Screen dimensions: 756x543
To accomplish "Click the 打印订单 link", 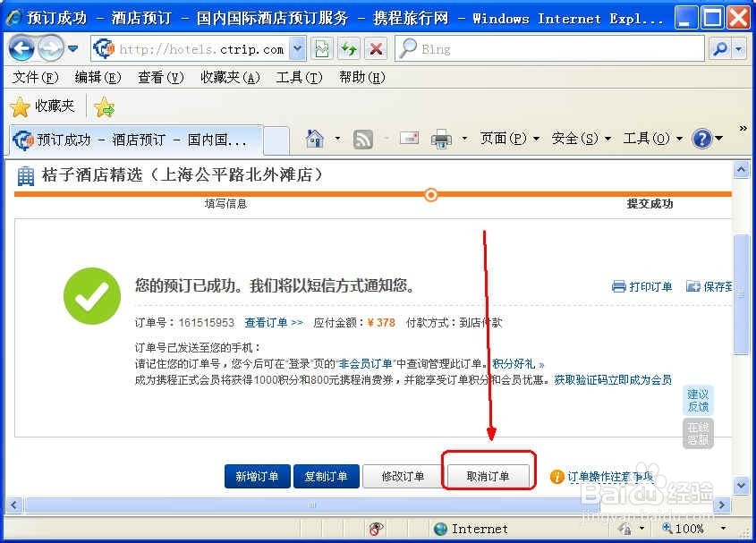I will 641,286.
